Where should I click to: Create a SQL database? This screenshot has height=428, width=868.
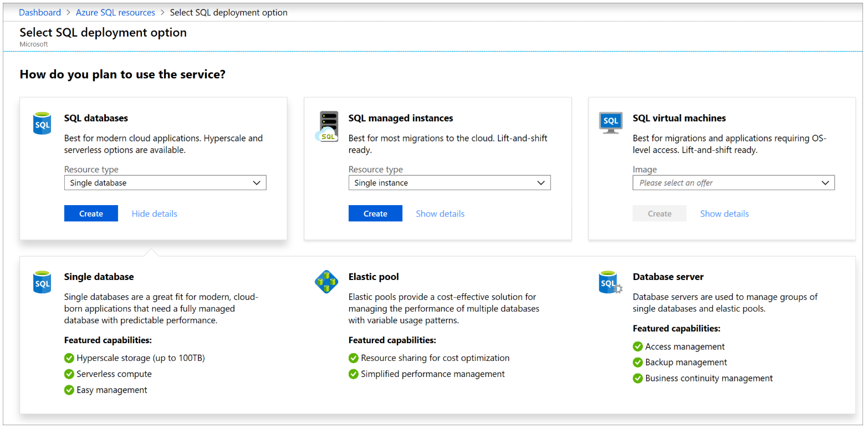click(x=91, y=213)
